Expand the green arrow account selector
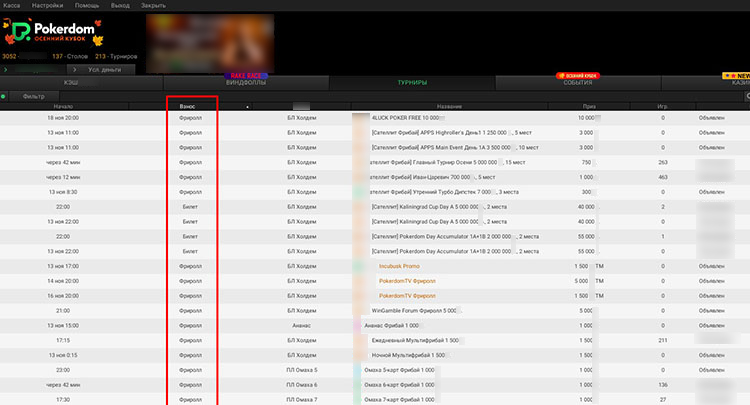750x405 pixels. (x=5, y=69)
